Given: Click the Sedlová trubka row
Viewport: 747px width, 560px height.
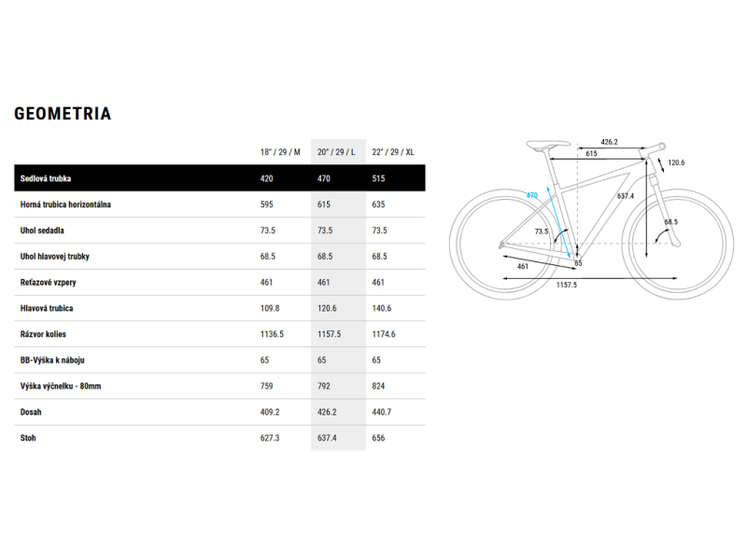Looking at the screenshot, I should click(x=219, y=178).
